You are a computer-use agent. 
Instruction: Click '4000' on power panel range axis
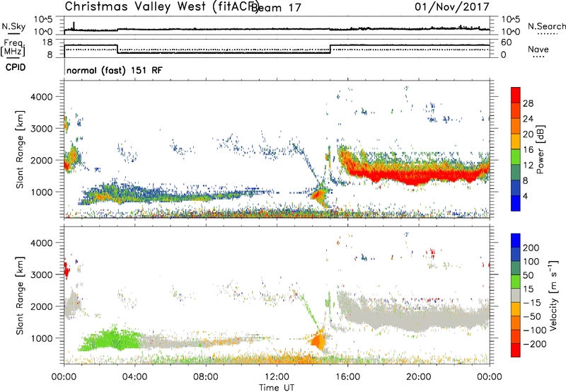(x=41, y=97)
